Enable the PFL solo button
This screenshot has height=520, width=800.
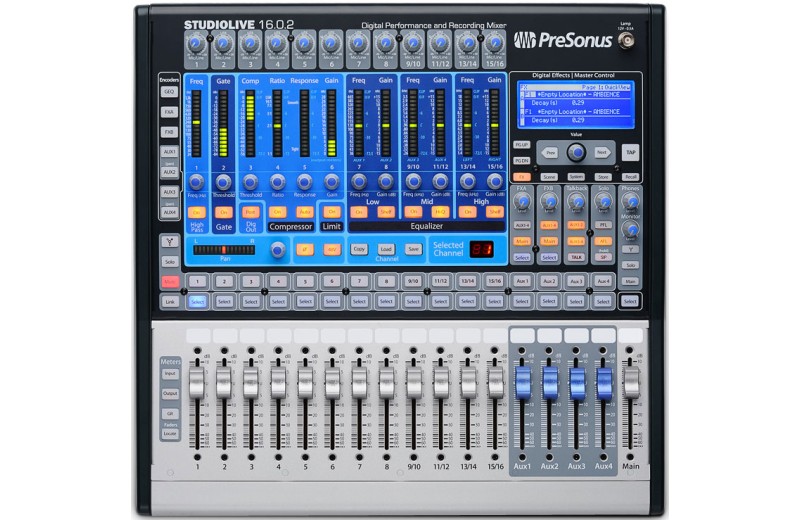click(x=603, y=225)
